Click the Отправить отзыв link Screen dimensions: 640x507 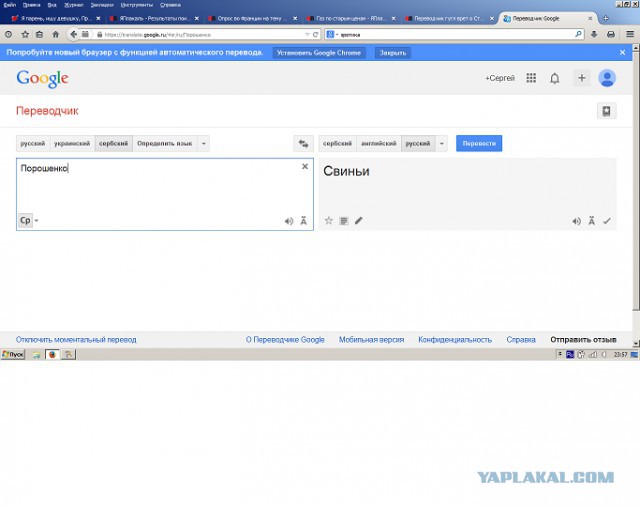click(x=583, y=340)
